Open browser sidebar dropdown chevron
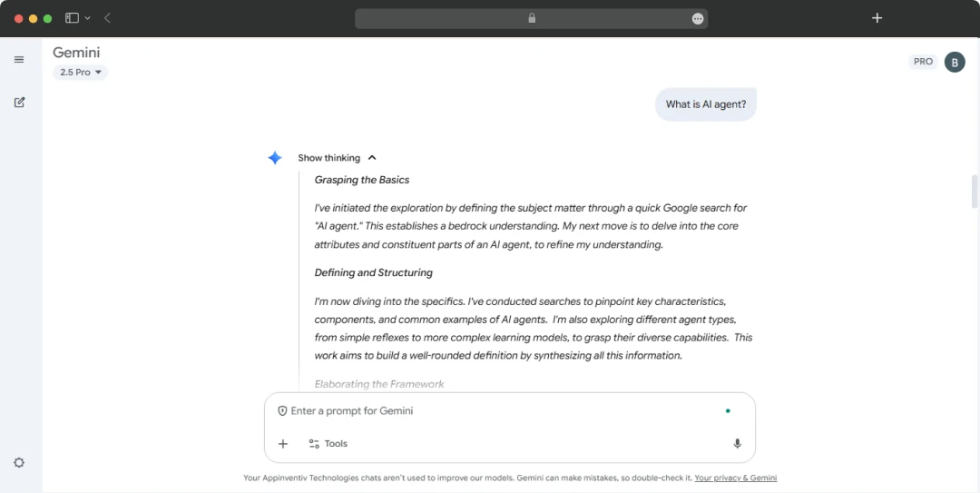 [x=87, y=18]
